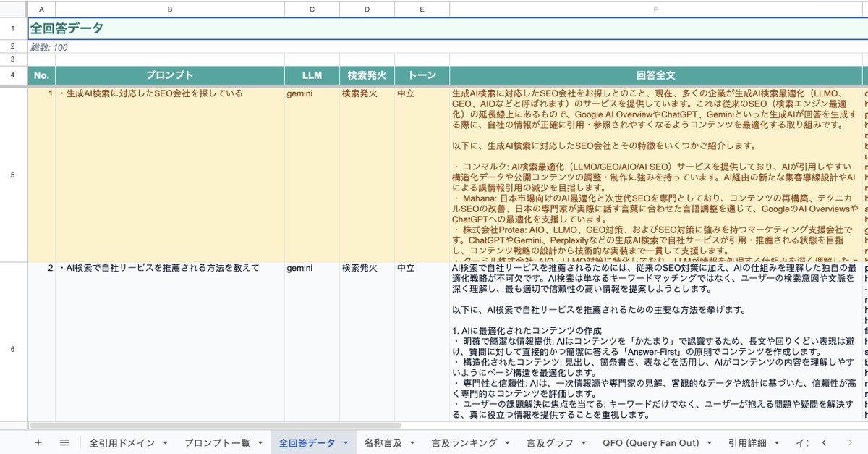The height and width of the screenshot is (454, 868).
Task: Select row 5 header
Action: (x=14, y=174)
